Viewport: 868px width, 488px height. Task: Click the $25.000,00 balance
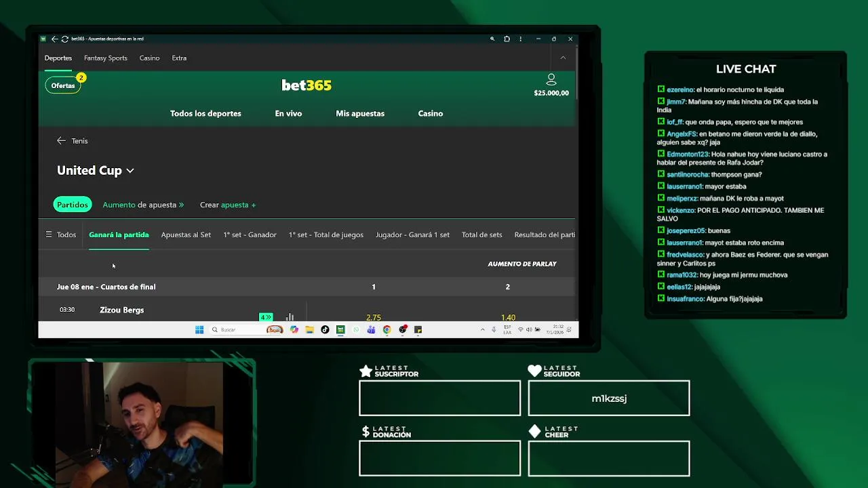(551, 93)
